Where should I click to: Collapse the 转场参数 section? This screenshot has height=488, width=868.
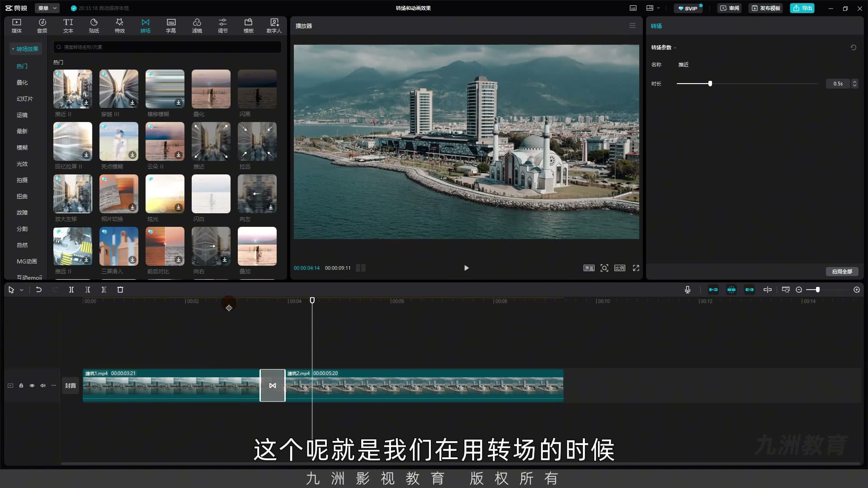pos(675,48)
